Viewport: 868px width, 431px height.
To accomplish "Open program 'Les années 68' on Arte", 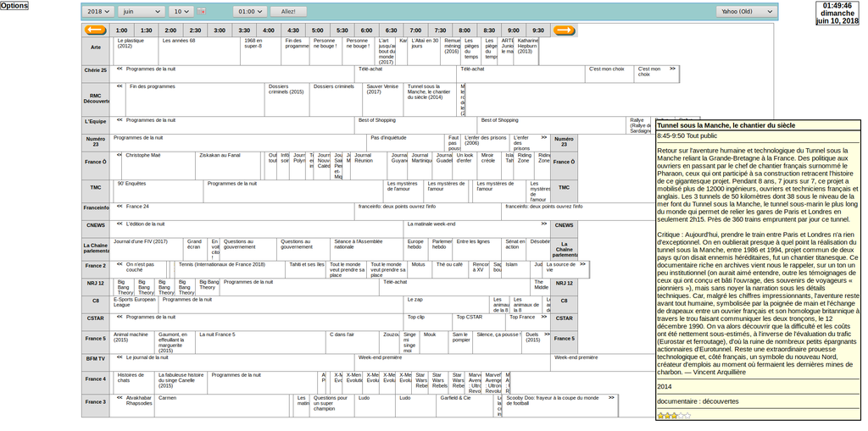I will pos(199,52).
